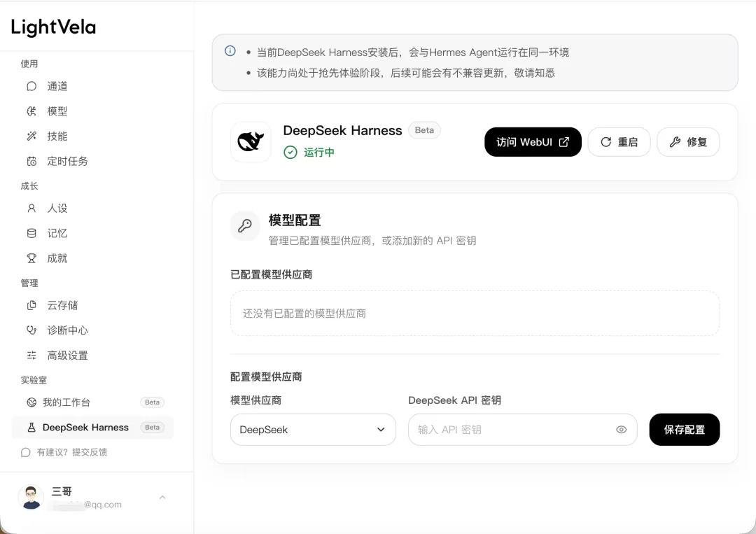Click the 访问 WebUI button
This screenshot has height=534, width=756.
[533, 141]
